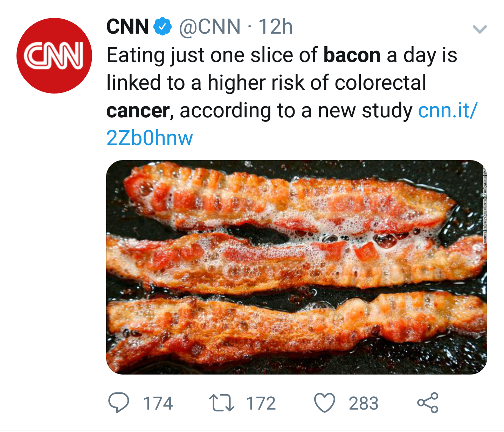Screen dimensions: 504x432
Task: Open the @CNN handle
Action: [x=210, y=27]
